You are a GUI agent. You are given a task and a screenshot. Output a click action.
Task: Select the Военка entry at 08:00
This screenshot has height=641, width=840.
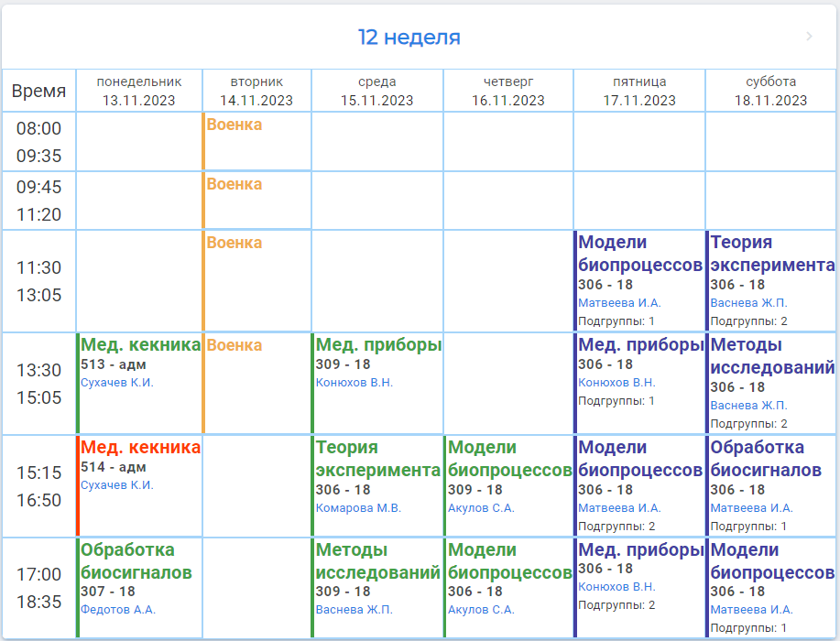(235, 125)
